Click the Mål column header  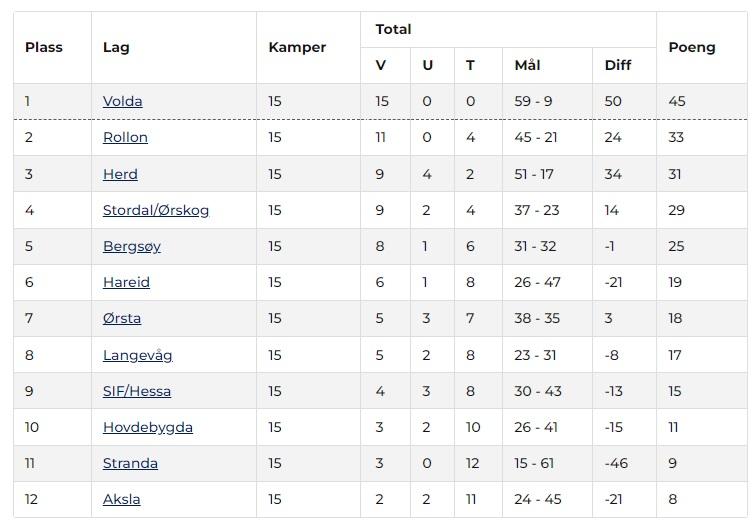tap(527, 65)
